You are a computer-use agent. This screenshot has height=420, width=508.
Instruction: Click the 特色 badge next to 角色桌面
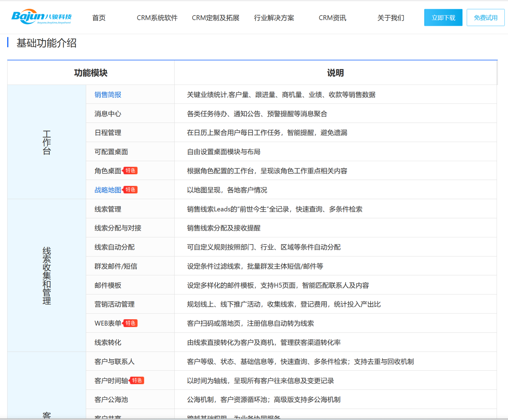pyautogui.click(x=130, y=171)
